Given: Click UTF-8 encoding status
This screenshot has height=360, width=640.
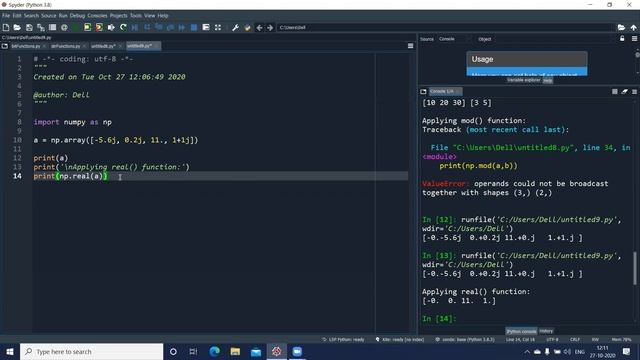Looking at the screenshot, I should [x=552, y=340].
